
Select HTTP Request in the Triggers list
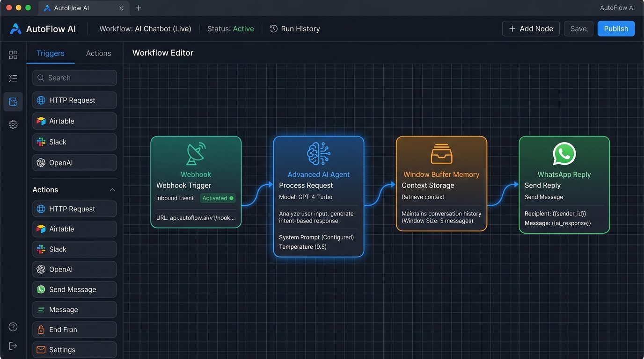[74, 100]
